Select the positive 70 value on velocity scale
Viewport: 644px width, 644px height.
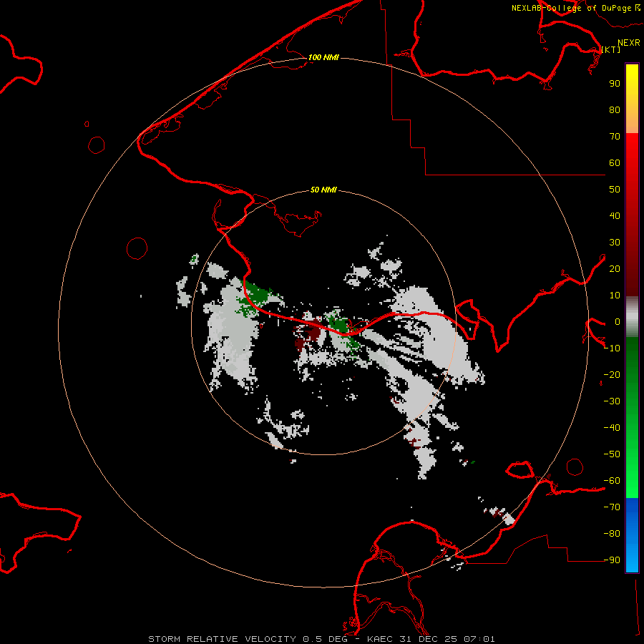tap(615, 137)
